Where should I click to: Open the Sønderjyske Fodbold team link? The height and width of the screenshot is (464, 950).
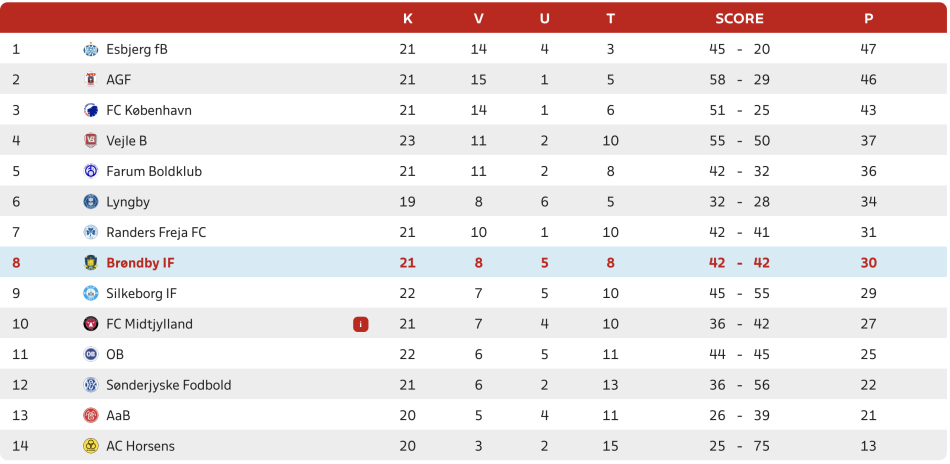pyautogui.click(x=168, y=385)
